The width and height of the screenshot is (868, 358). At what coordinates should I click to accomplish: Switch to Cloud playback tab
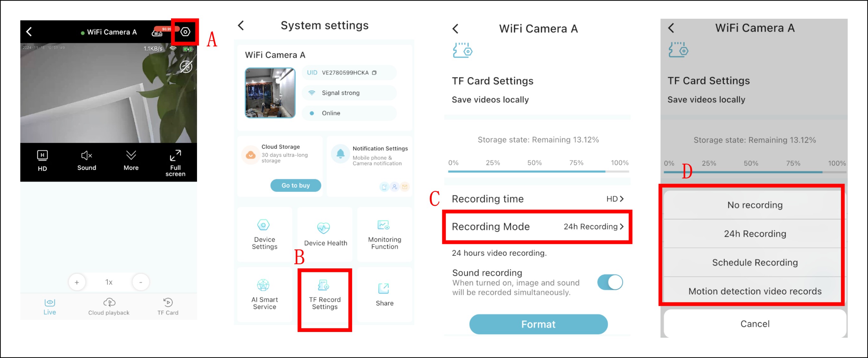[109, 306]
